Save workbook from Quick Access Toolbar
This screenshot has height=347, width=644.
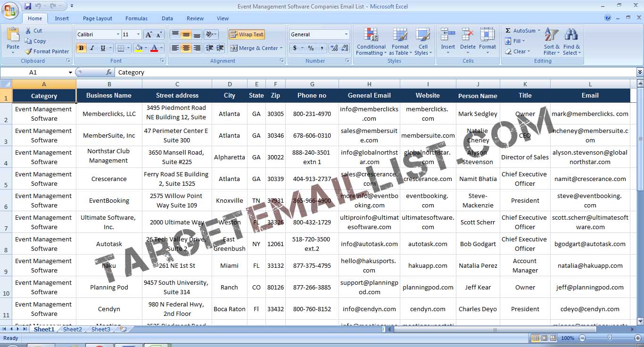coord(28,6)
